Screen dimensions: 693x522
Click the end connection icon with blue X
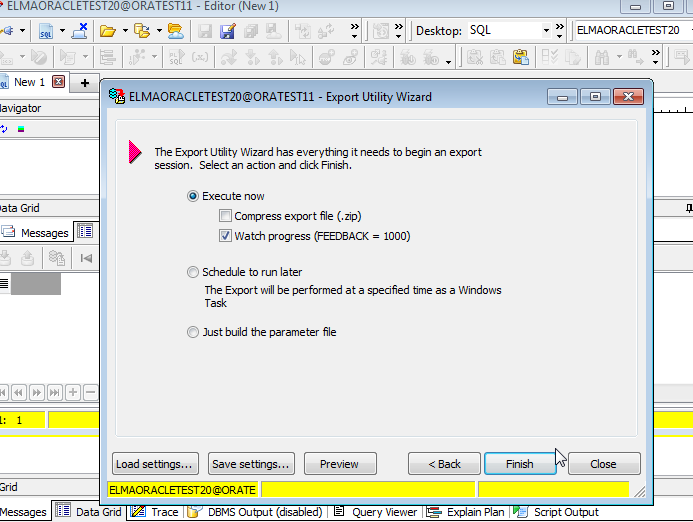(80, 31)
